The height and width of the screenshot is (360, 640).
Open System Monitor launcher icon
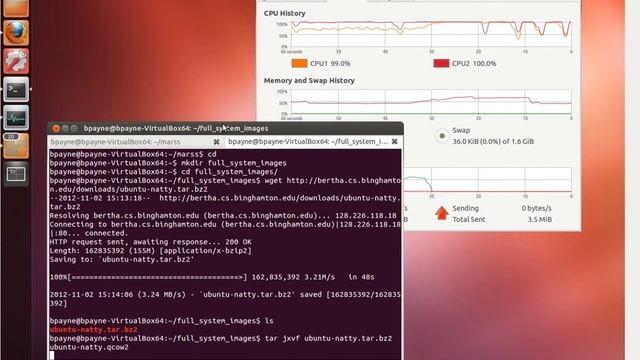(x=16, y=118)
